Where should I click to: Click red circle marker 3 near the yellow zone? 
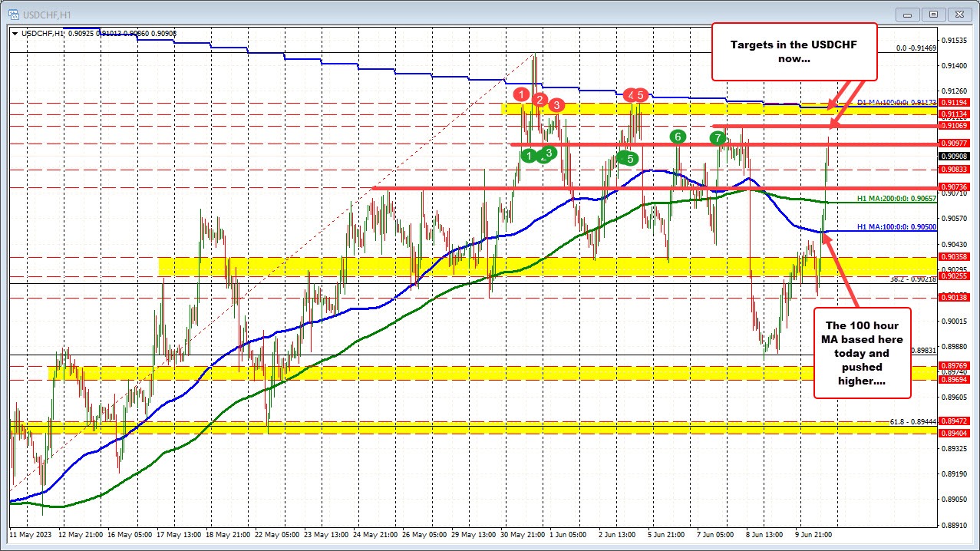pos(556,106)
